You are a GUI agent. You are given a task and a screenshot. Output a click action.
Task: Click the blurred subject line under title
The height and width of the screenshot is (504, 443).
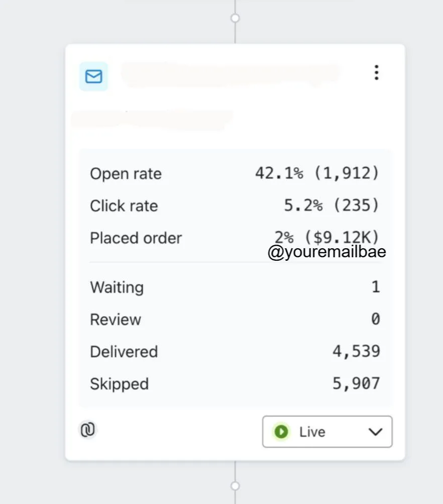click(x=152, y=120)
